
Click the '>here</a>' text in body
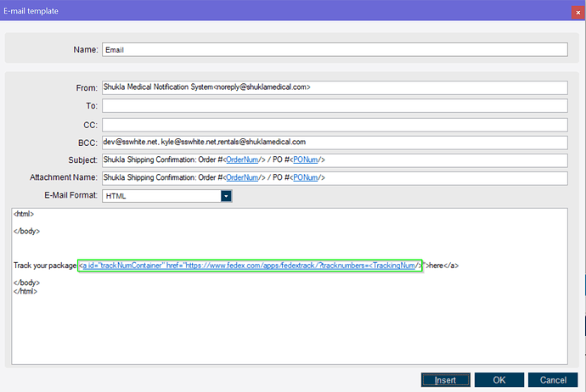coord(442,266)
